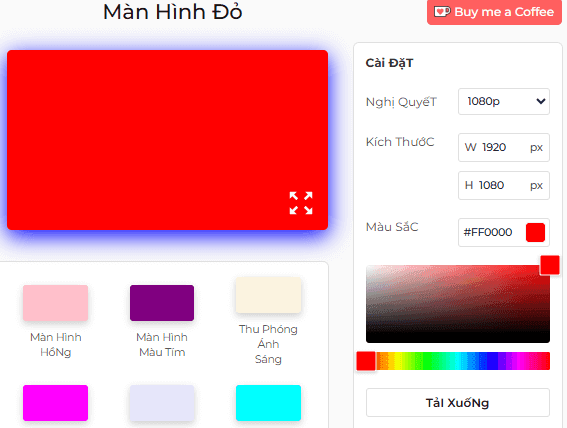Click the coffee cup heart icon

[x=442, y=12]
